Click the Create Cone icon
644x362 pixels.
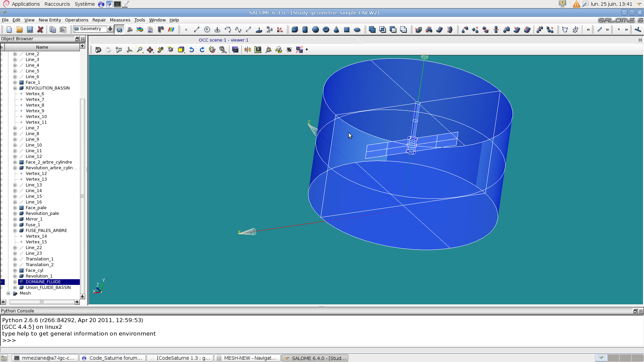pos(336,29)
